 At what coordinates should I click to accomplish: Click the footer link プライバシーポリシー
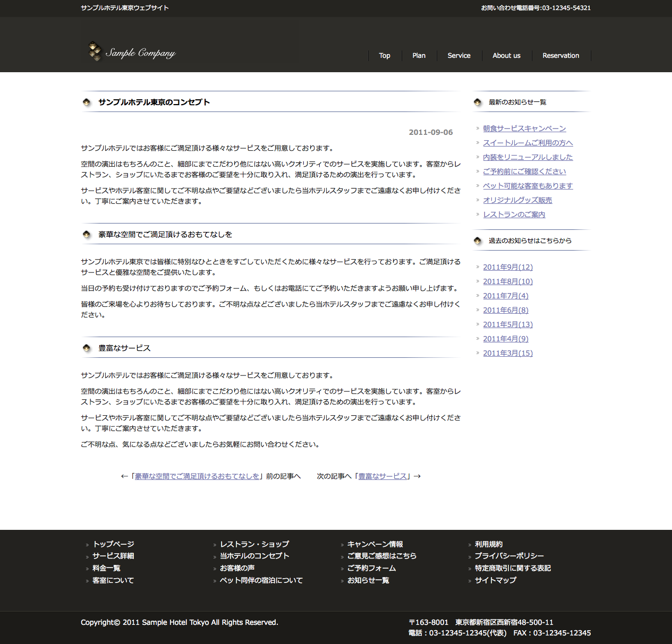(509, 556)
